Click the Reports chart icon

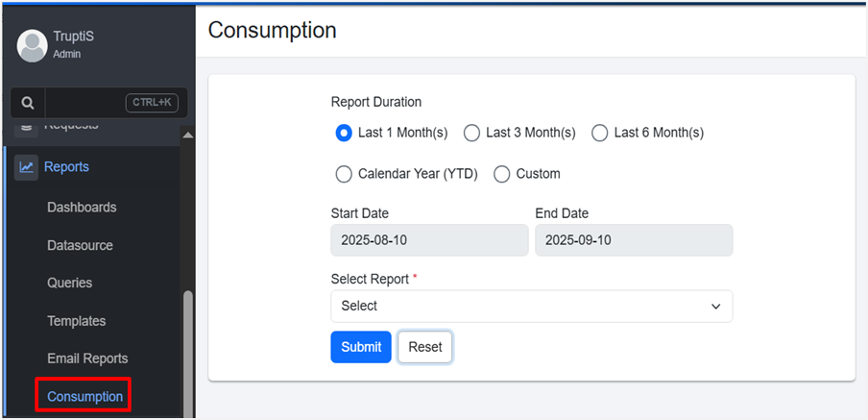[26, 167]
